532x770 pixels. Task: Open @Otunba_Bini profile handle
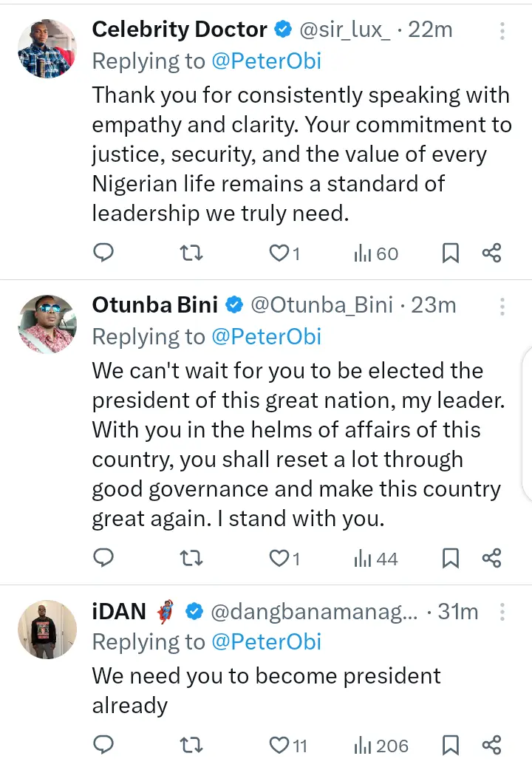coord(321,304)
